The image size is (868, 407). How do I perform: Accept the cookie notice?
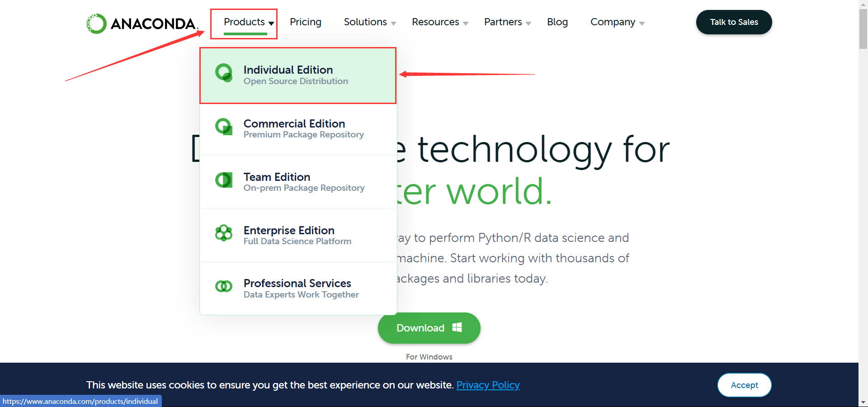click(745, 385)
